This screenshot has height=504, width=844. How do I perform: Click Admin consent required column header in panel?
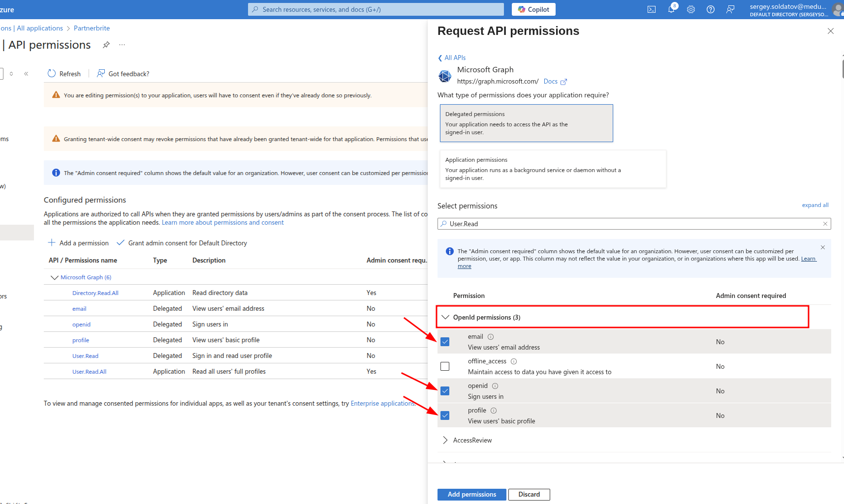tap(751, 296)
